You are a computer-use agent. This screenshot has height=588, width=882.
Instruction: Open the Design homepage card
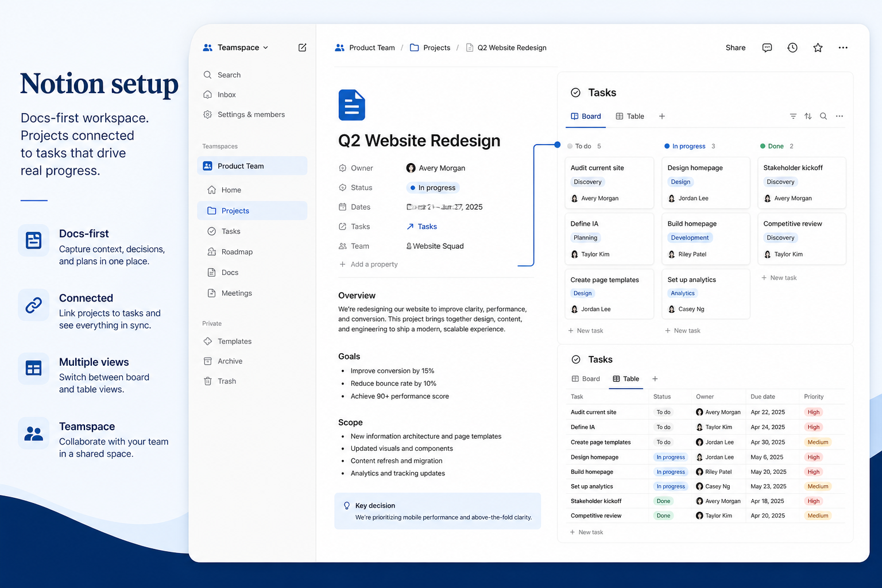[706, 183]
